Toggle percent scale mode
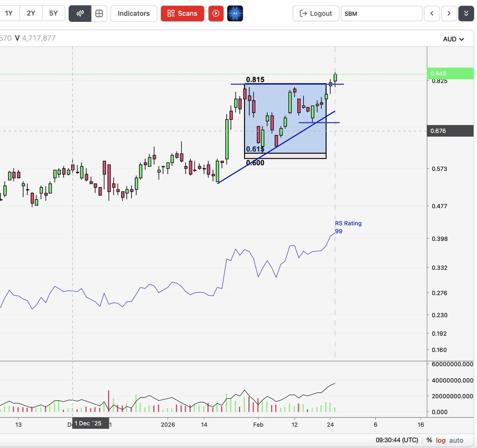This screenshot has height=448, width=477. [x=429, y=440]
